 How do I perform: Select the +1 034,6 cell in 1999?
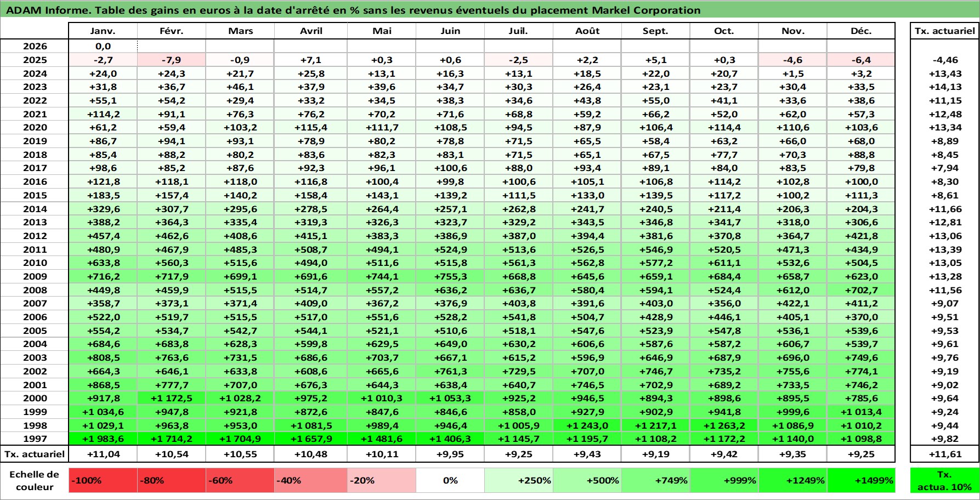pos(103,412)
